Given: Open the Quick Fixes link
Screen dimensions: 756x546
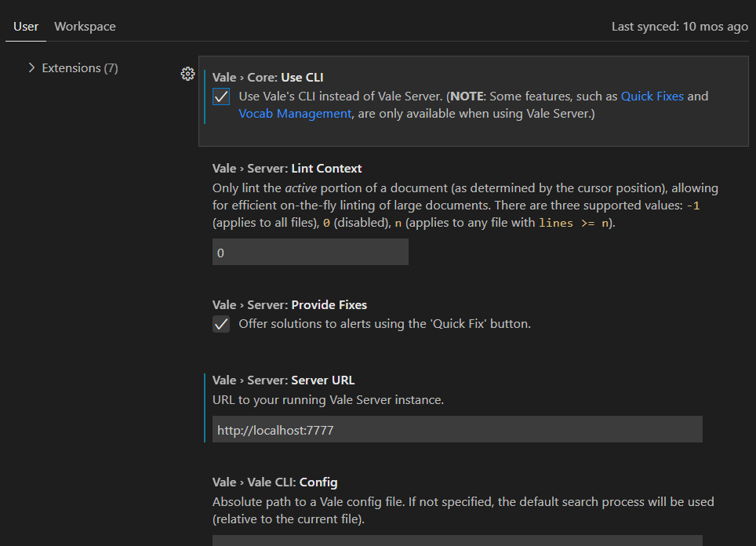Looking at the screenshot, I should tap(652, 96).
